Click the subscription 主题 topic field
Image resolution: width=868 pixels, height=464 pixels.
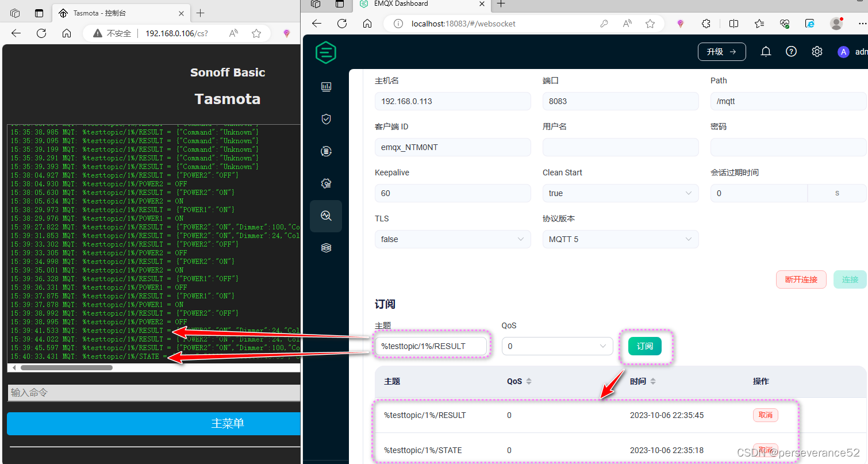point(431,346)
